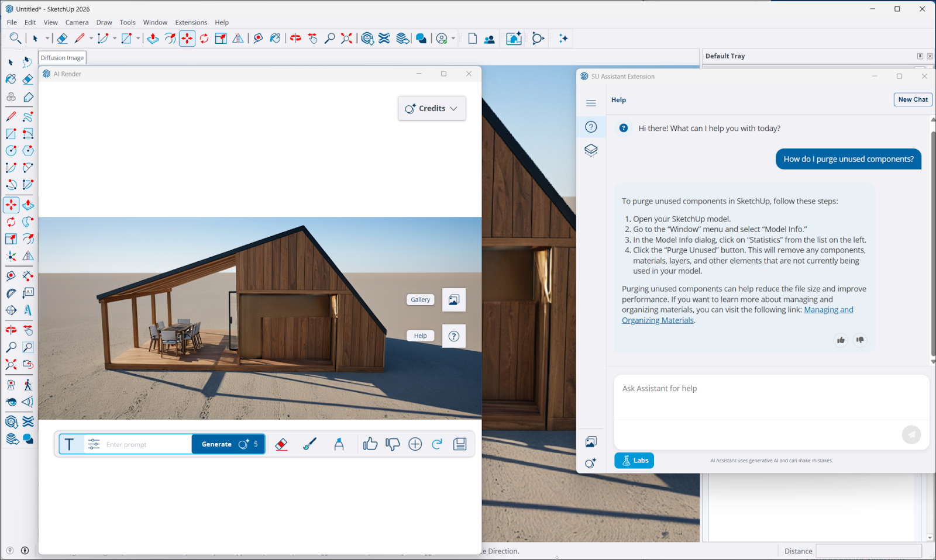Expand the line tool dropdown arrow
This screenshot has width=936, height=560.
pyautogui.click(x=91, y=38)
